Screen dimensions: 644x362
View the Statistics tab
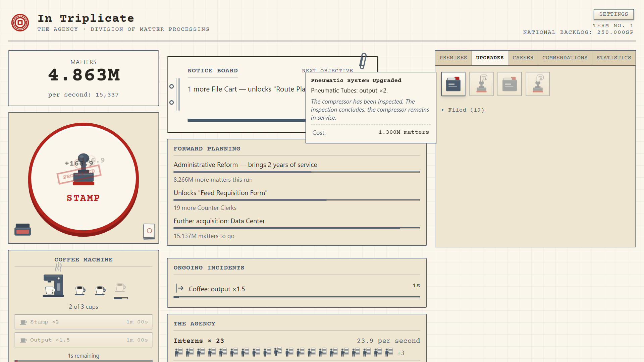click(x=614, y=58)
